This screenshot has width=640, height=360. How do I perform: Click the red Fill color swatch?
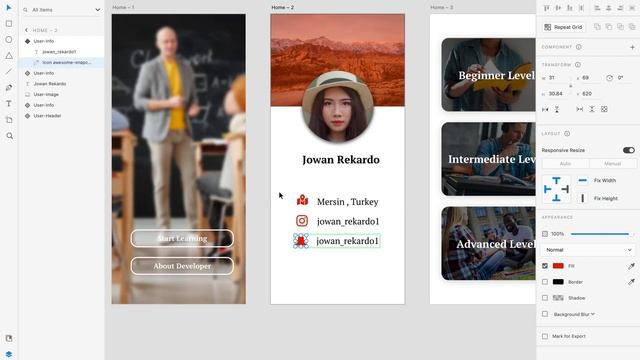(x=558, y=266)
